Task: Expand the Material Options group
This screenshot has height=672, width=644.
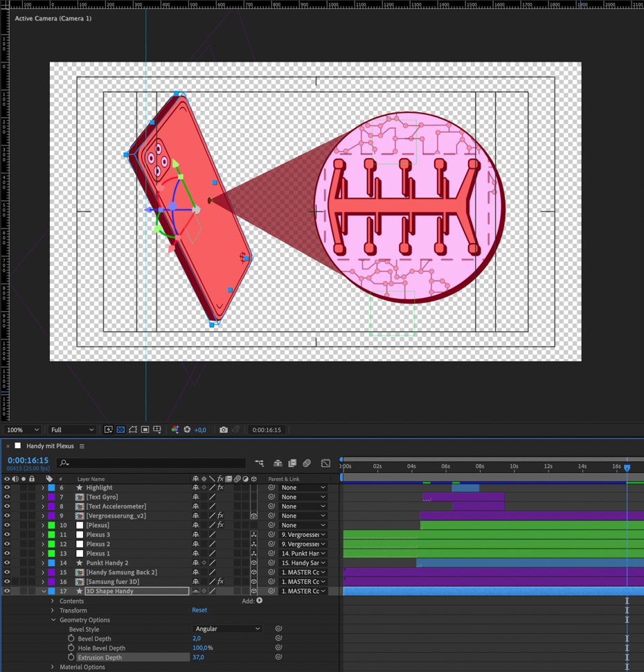Action: (x=53, y=667)
